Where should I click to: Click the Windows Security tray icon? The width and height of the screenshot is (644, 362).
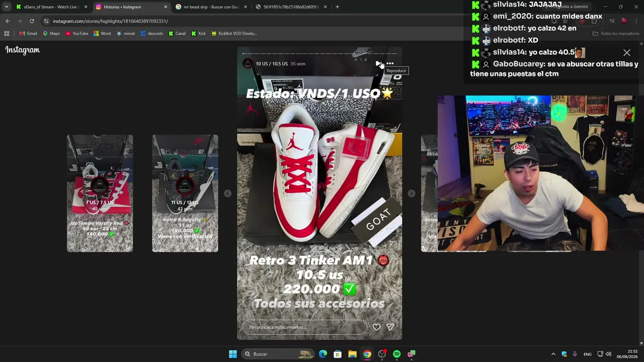click(564, 354)
